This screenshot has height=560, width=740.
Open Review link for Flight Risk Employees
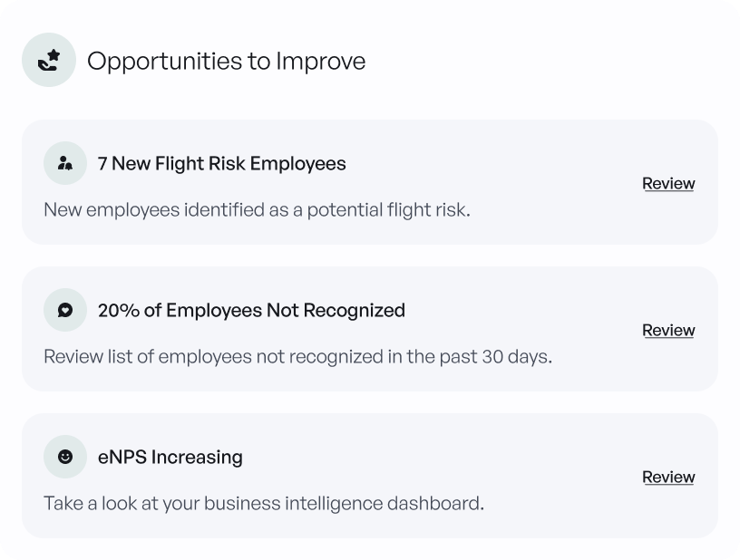pyautogui.click(x=668, y=183)
